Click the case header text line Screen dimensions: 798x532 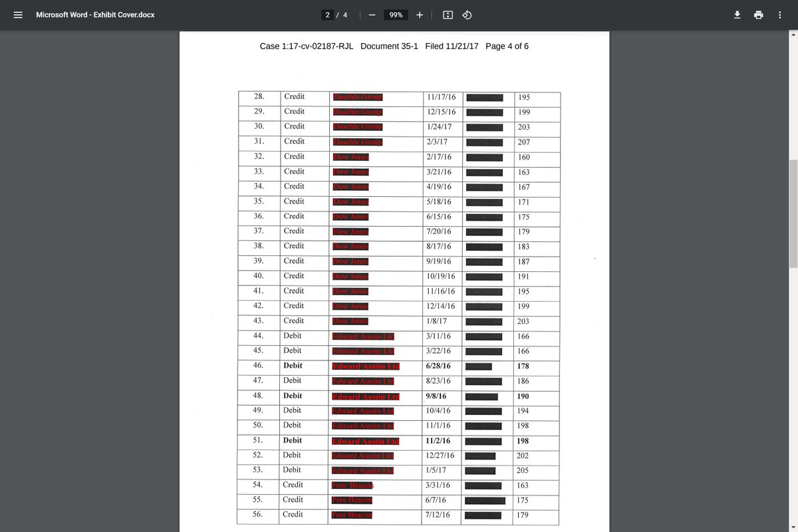coord(394,46)
